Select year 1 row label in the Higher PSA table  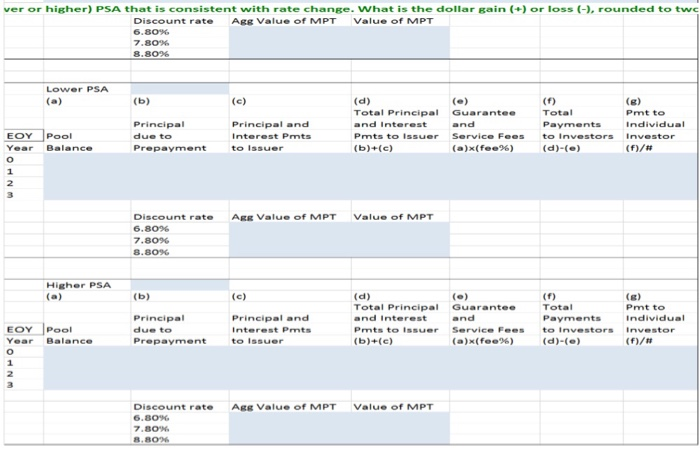point(10,363)
